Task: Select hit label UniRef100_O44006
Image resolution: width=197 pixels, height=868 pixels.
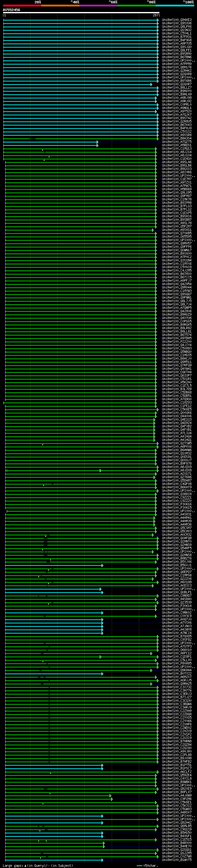Action: 176,416
